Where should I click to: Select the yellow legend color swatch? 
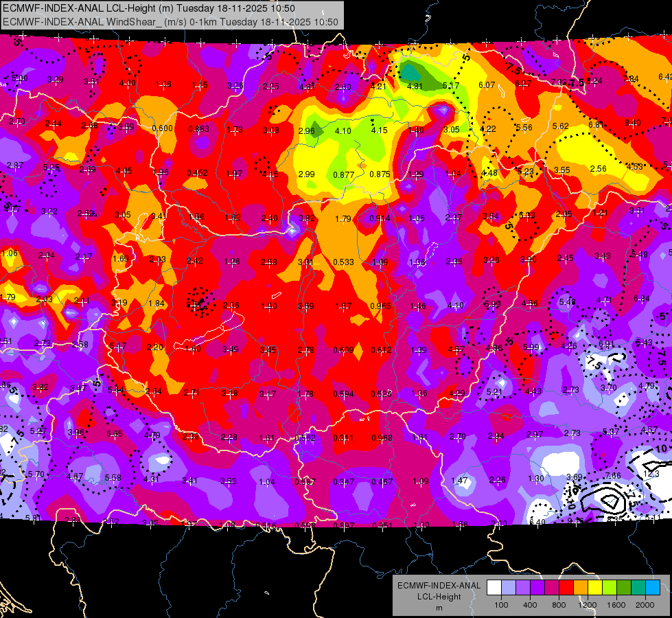click(595, 588)
